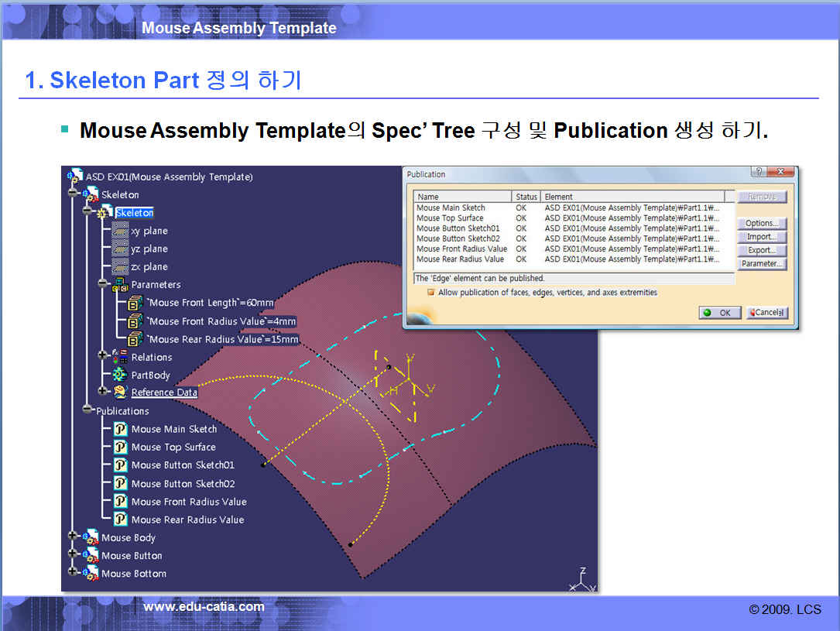This screenshot has height=631, width=840.
Task: Click the Status column header
Action: pyautogui.click(x=526, y=197)
